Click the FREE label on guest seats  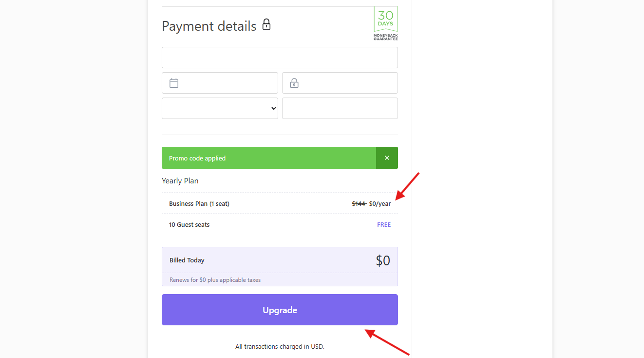384,224
